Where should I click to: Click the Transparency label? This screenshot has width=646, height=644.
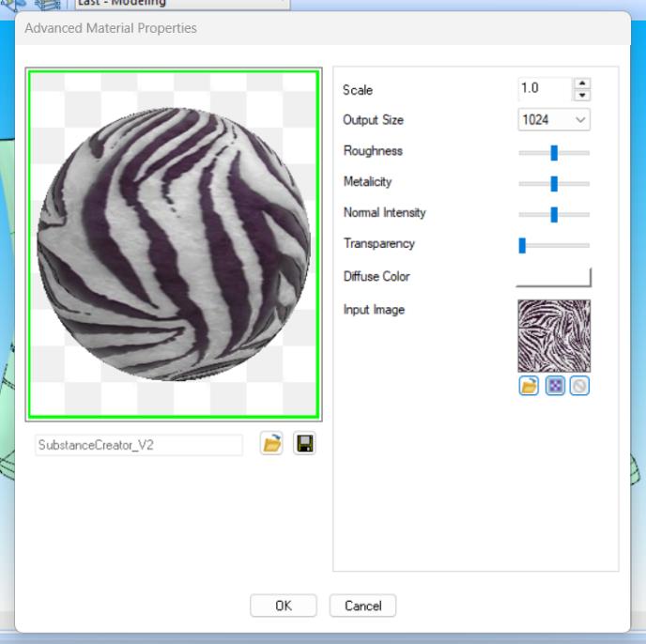coord(379,243)
